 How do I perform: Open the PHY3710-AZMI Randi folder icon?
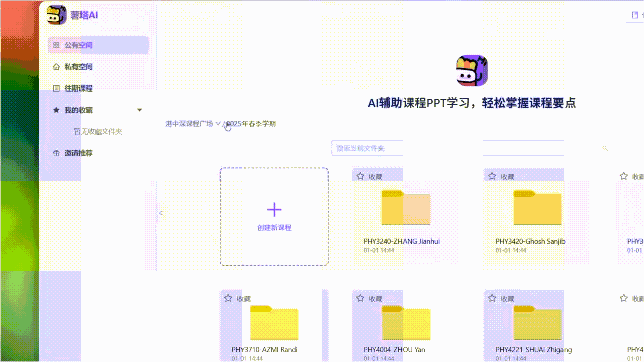pos(274,322)
